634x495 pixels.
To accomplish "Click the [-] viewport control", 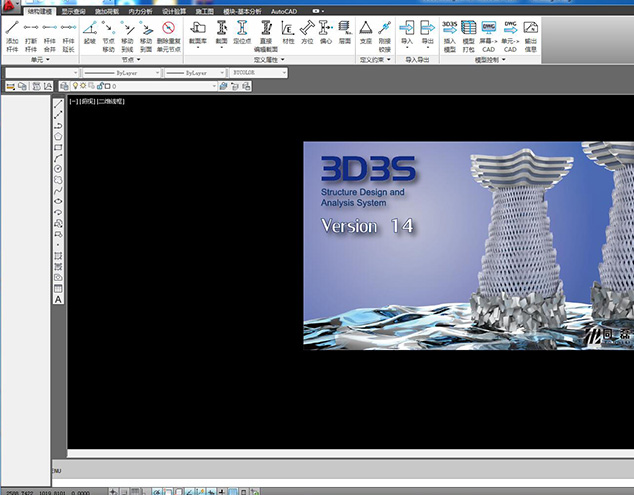I will [x=74, y=101].
